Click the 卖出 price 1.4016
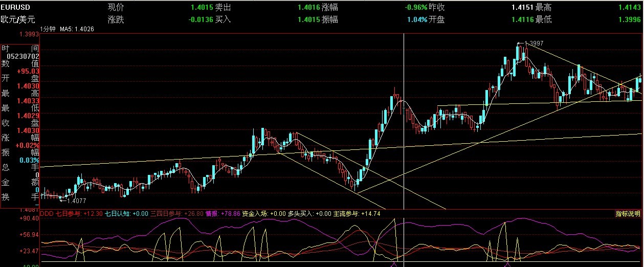The image size is (644, 267). click(x=308, y=8)
